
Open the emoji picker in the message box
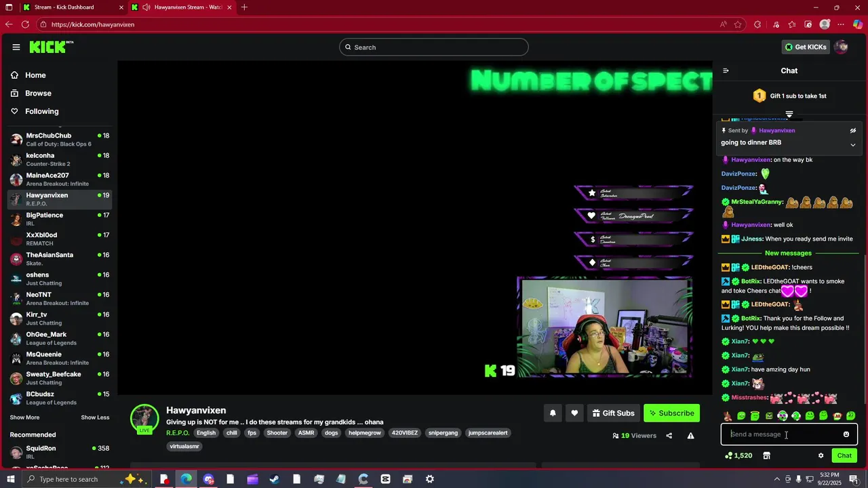point(846,434)
